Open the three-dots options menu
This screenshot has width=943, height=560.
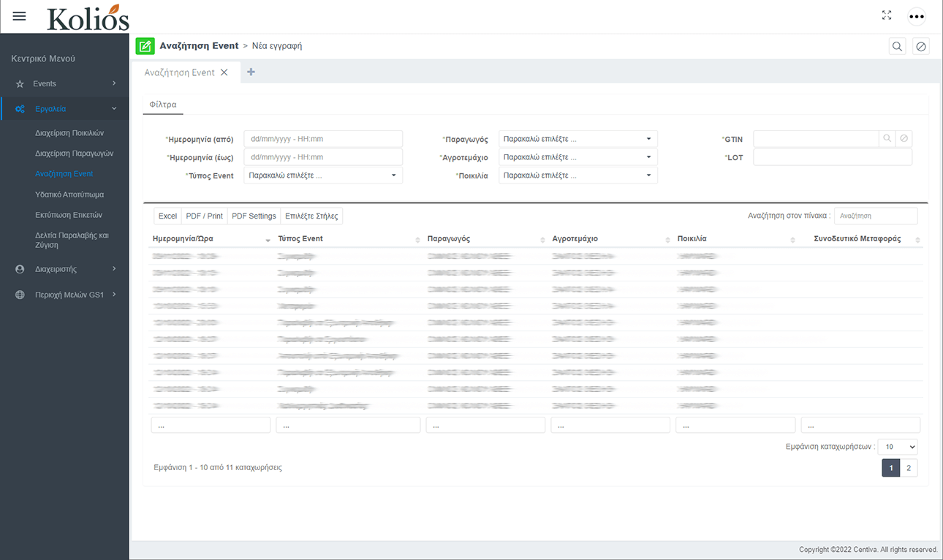coord(917,16)
